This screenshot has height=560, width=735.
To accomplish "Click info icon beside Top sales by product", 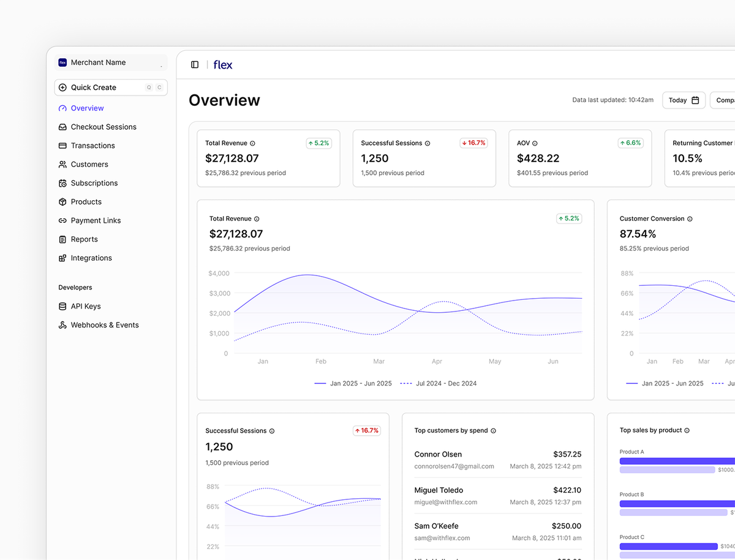I will 687,431.
